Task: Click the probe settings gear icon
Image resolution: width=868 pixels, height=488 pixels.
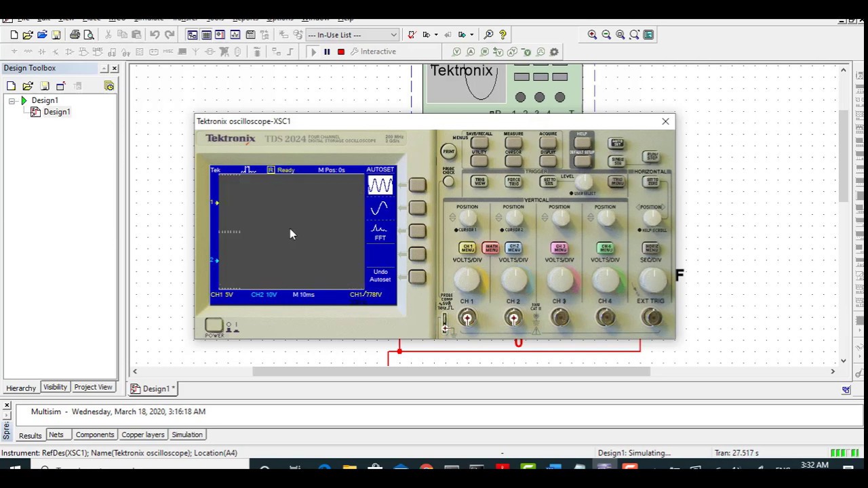Action: [554, 52]
